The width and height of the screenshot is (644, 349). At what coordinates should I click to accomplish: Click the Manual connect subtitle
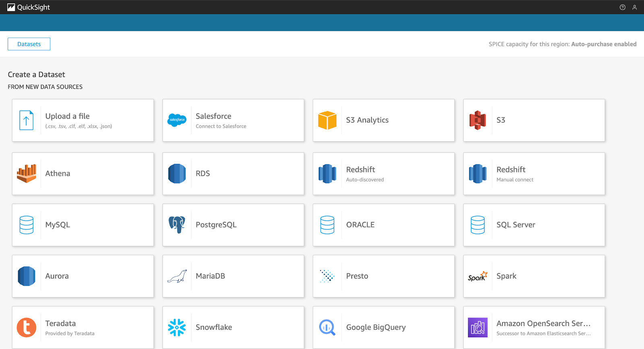point(515,180)
